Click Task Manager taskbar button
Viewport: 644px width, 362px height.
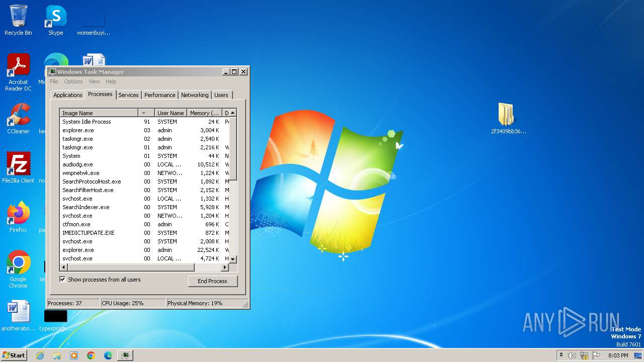tap(125, 355)
